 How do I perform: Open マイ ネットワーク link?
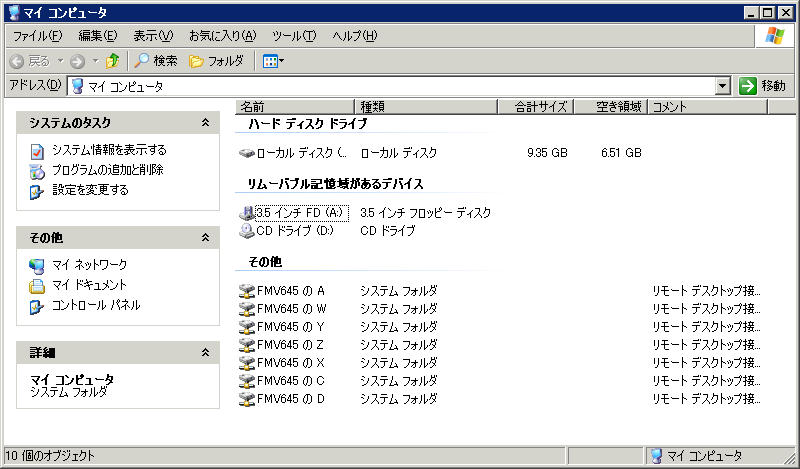(x=89, y=265)
